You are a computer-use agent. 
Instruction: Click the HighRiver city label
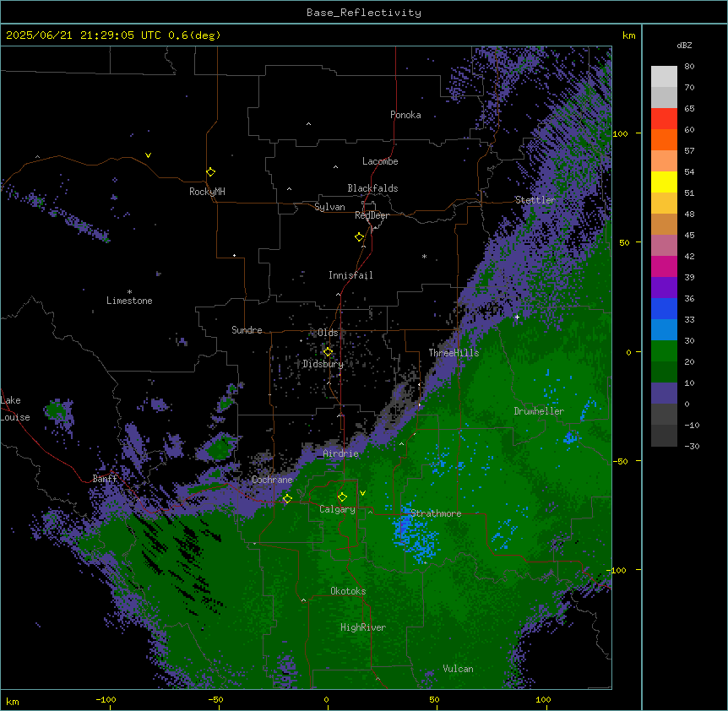coord(363,627)
